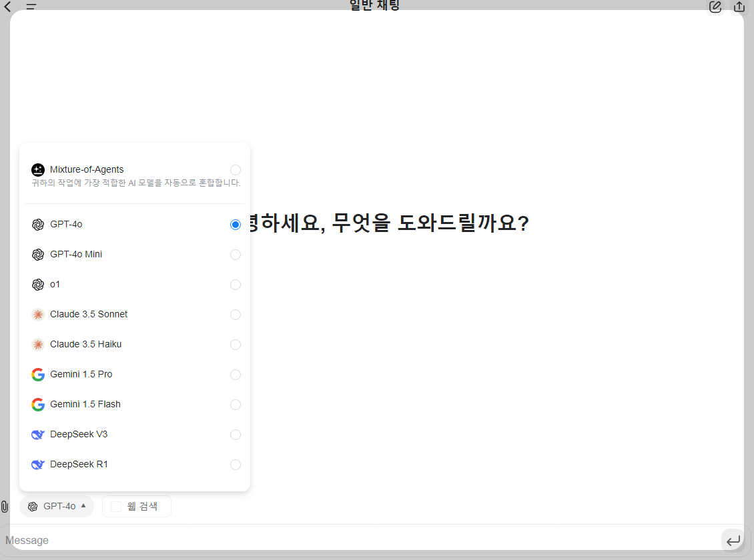Choose Mixture-of-Agents from the model list

[x=87, y=169]
